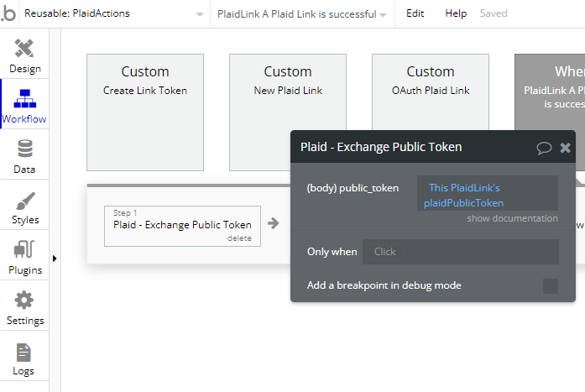This screenshot has height=392, width=585.
Task: Click the Saved status text
Action: (494, 13)
